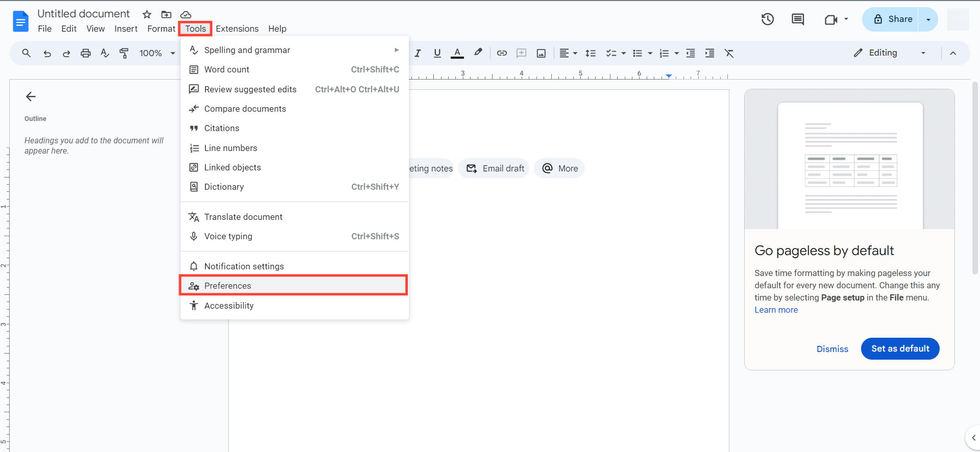Open the Extensions menu
Viewport: 980px width, 452px height.
237,29
